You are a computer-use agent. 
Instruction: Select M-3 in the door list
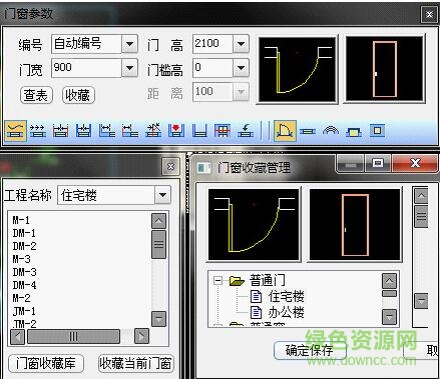tap(21, 259)
